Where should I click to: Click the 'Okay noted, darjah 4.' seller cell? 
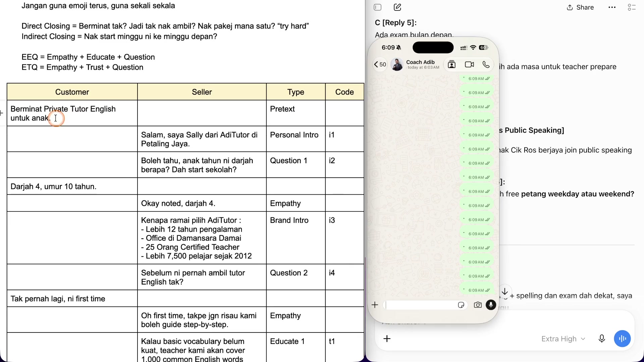click(x=202, y=203)
